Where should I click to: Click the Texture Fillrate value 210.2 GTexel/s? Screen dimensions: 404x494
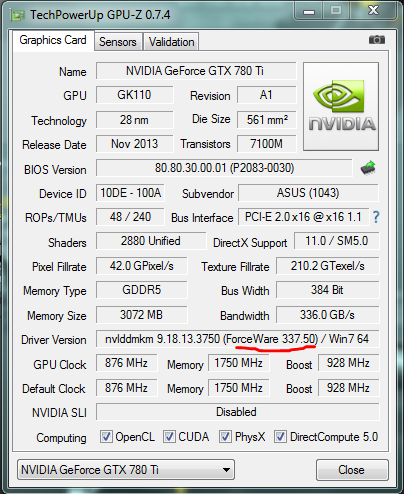(328, 266)
